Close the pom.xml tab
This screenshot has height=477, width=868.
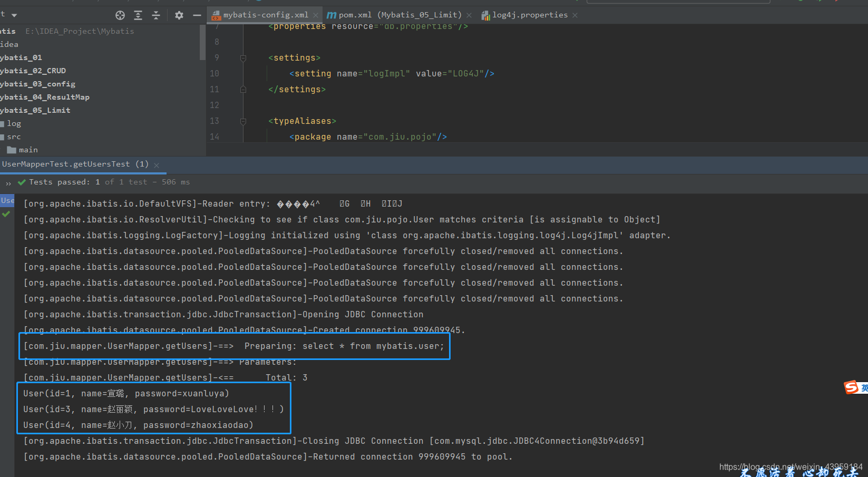tap(469, 15)
